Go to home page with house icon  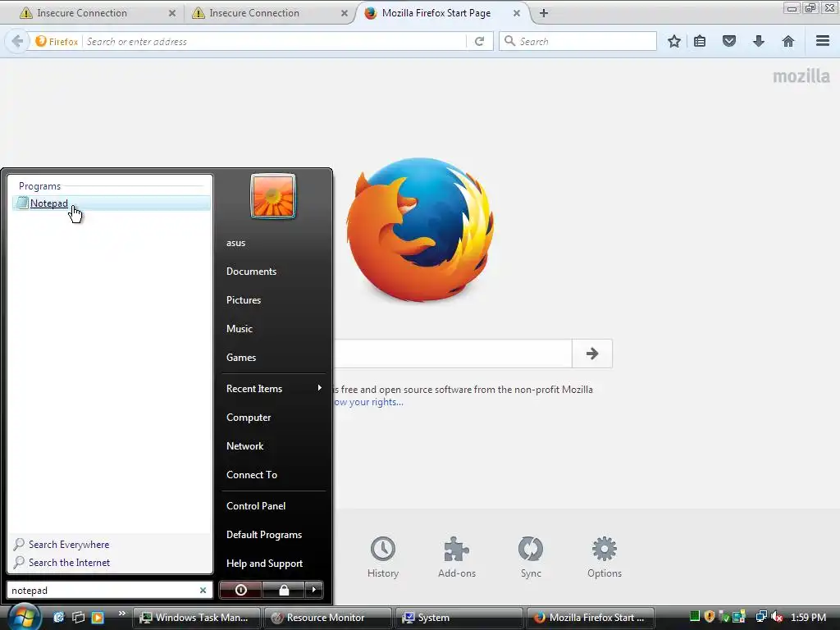pos(788,41)
